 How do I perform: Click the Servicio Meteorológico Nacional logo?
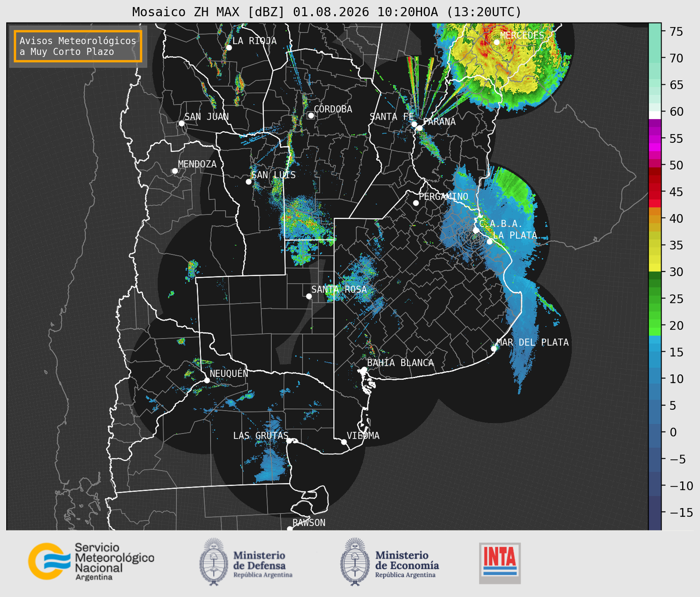tap(91, 561)
